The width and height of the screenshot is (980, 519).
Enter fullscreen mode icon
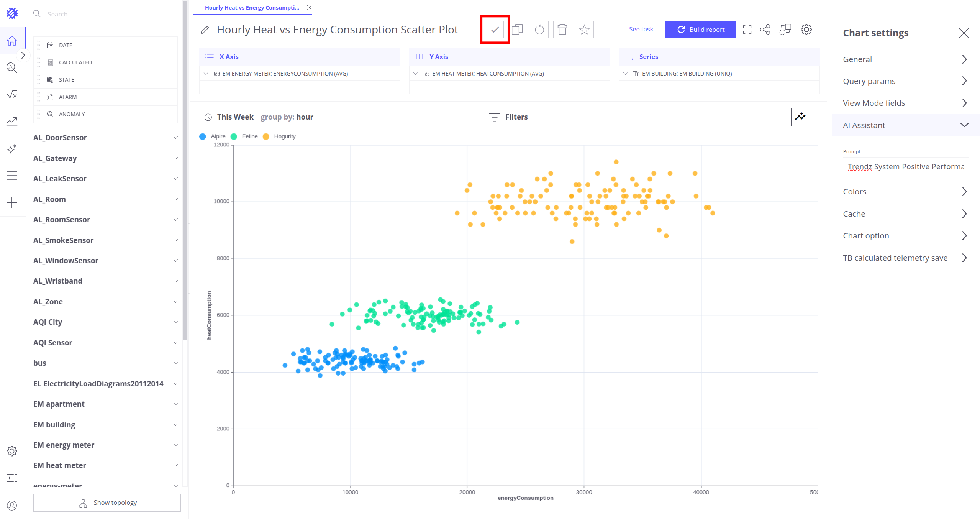(x=747, y=30)
